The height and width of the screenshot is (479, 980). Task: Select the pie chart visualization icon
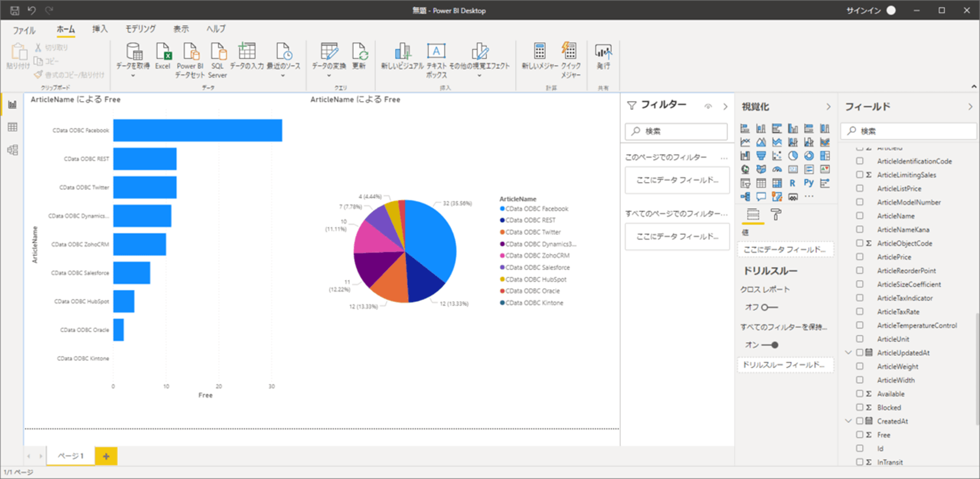click(793, 156)
